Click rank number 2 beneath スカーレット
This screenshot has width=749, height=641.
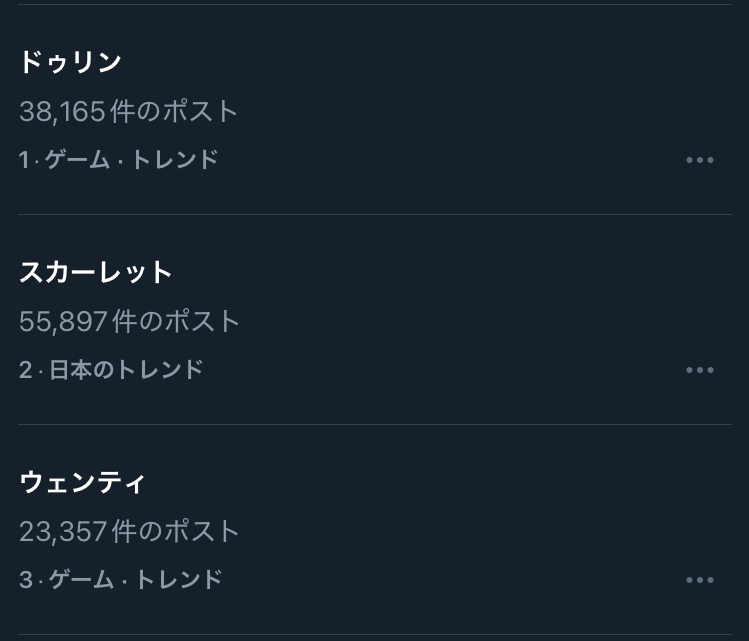pyautogui.click(x=25, y=370)
